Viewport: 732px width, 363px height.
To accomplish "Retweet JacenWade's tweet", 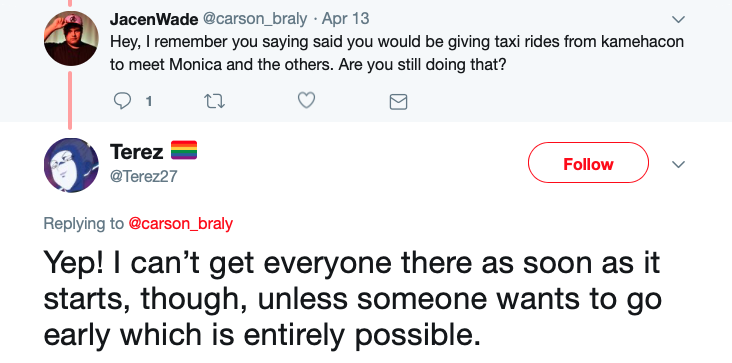I will pyautogui.click(x=215, y=101).
